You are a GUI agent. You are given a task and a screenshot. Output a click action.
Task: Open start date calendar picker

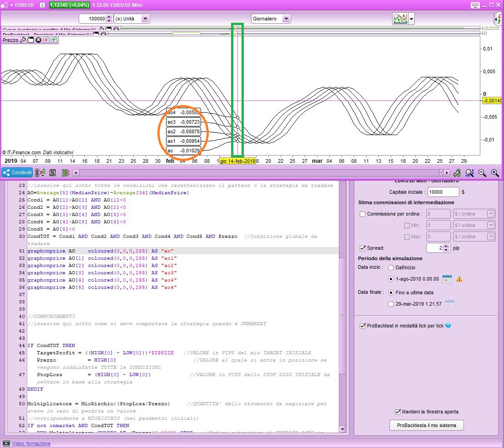(x=447, y=279)
